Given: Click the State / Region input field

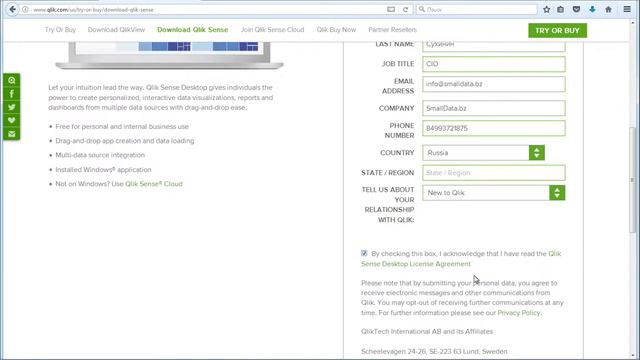Looking at the screenshot, I should coord(494,173).
